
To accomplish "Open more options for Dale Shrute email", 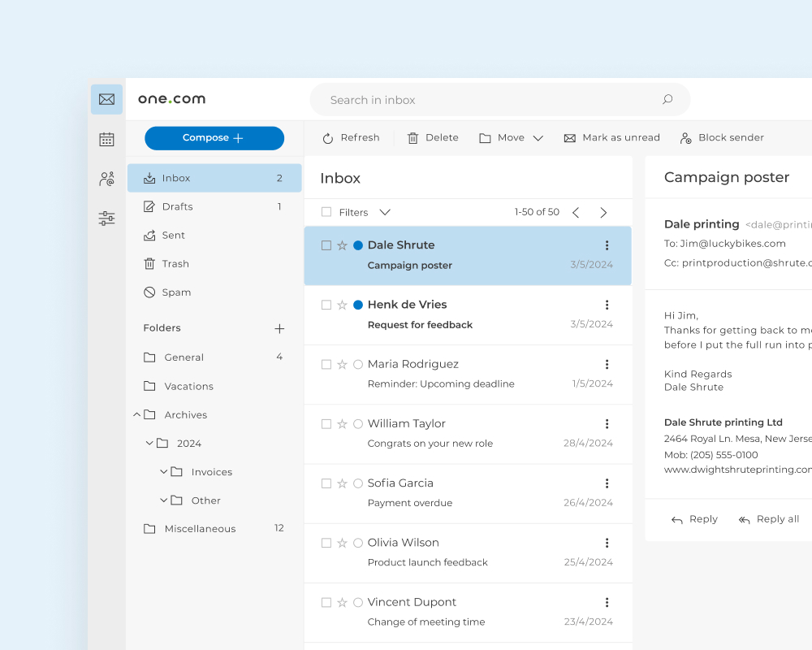I will 607,245.
